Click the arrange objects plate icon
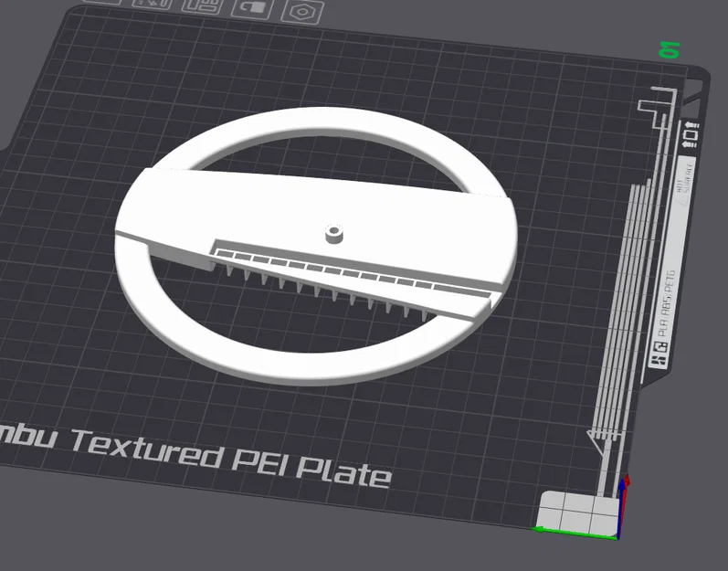Image resolution: width=728 pixels, height=571 pixels. (201, 5)
